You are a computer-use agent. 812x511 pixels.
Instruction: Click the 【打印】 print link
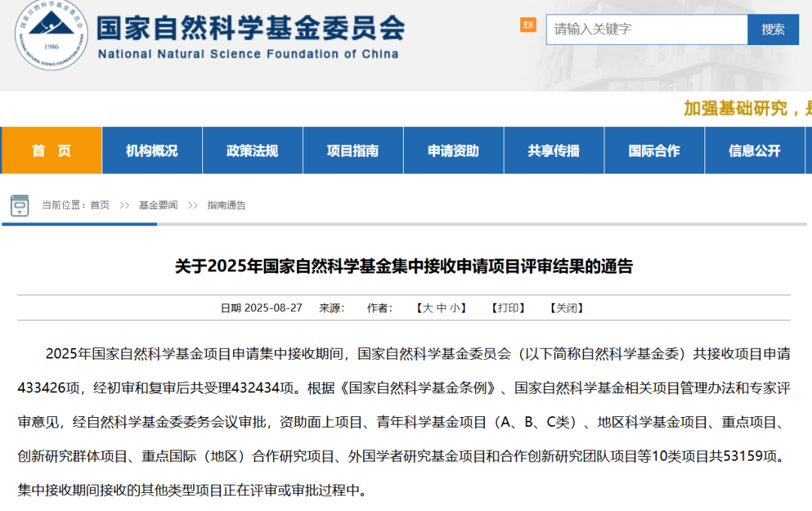click(x=508, y=308)
